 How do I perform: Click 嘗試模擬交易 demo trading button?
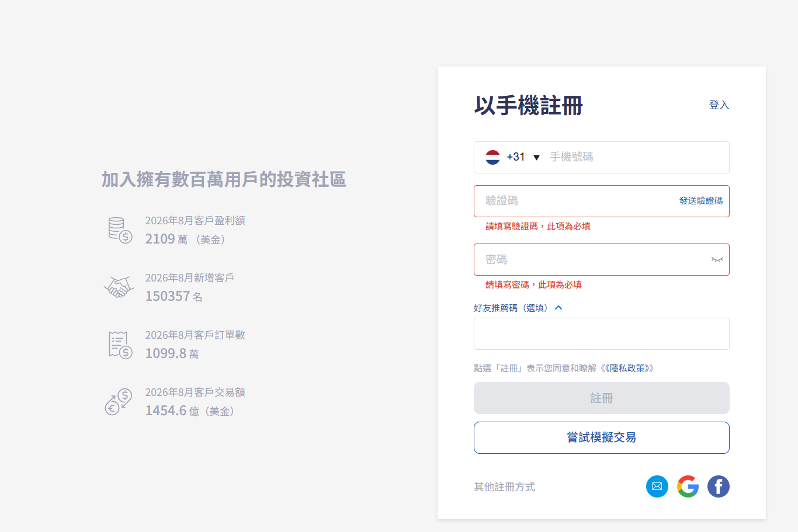[x=602, y=437]
